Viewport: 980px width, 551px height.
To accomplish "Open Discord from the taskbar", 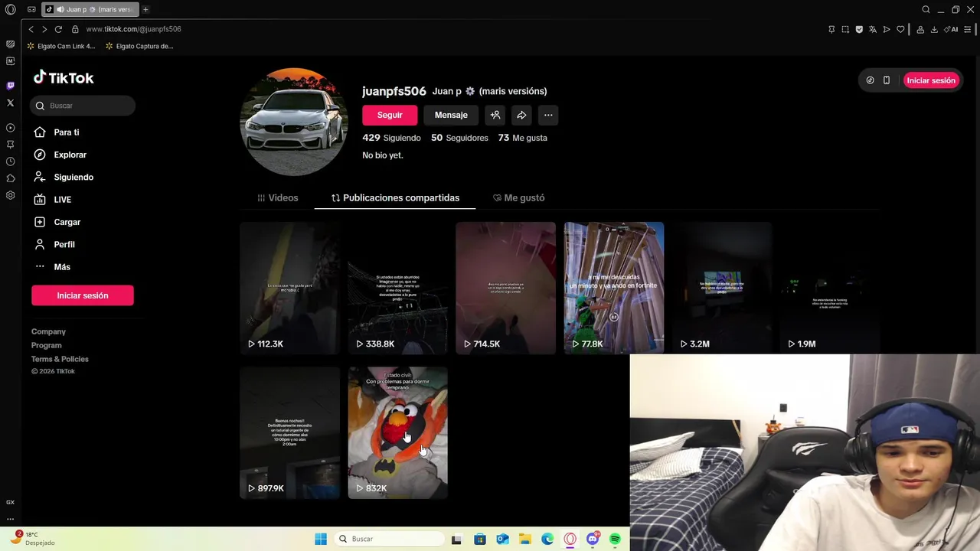I will point(593,539).
